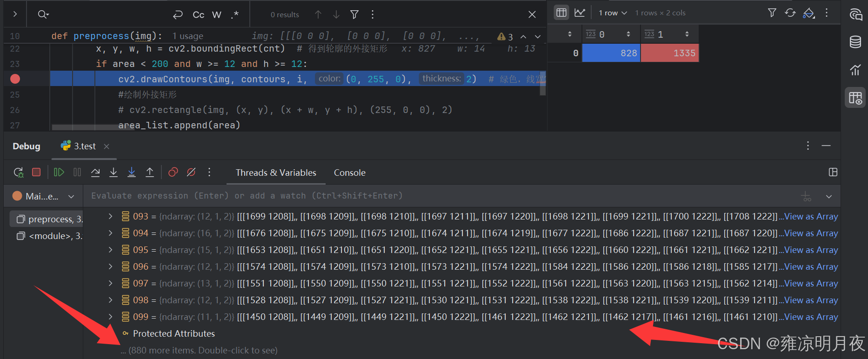Image resolution: width=868 pixels, height=359 pixels.
Task: Select cell with value 828
Action: (611, 53)
